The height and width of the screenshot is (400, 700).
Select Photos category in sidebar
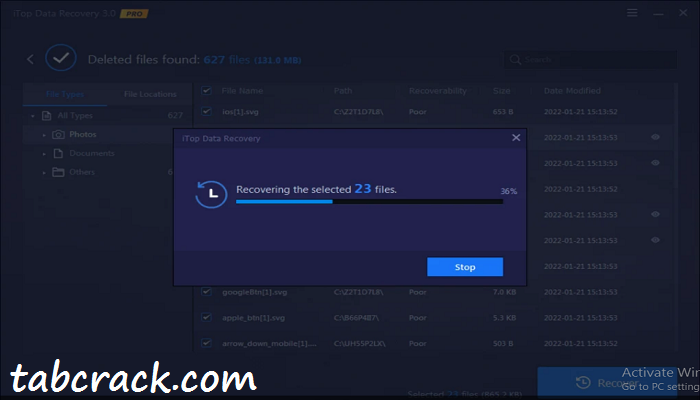[x=83, y=134]
